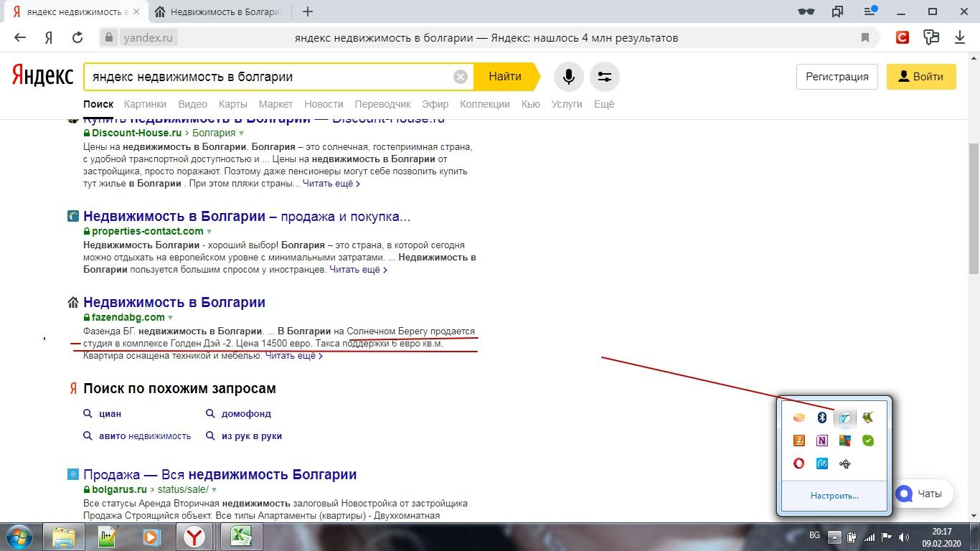
Task: Expand Читать ещё on Discount-House result
Action: coord(331,184)
